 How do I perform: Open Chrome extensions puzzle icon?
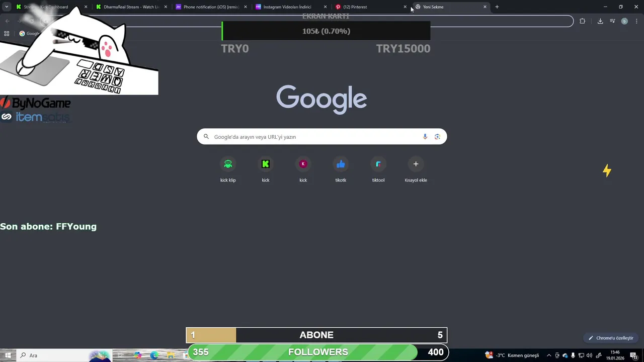[582, 21]
